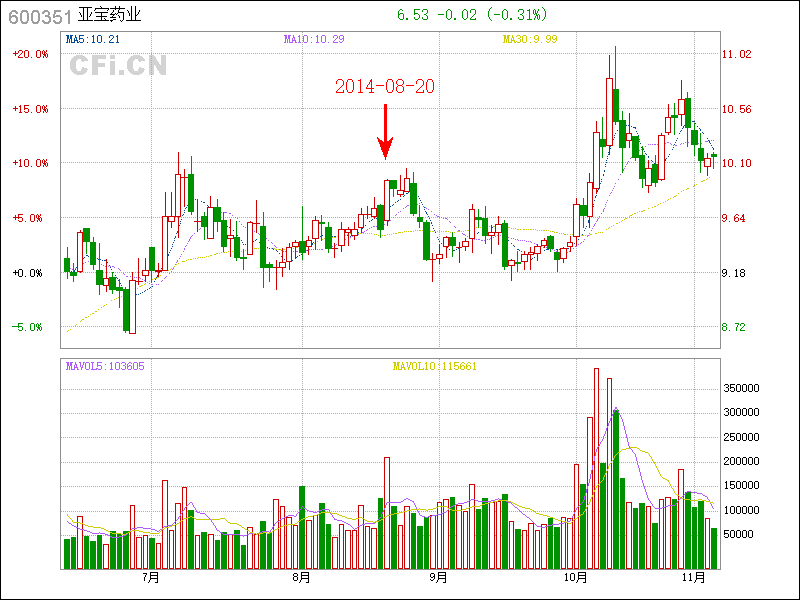
Task: Click the 8月 month label
Action: (x=302, y=578)
